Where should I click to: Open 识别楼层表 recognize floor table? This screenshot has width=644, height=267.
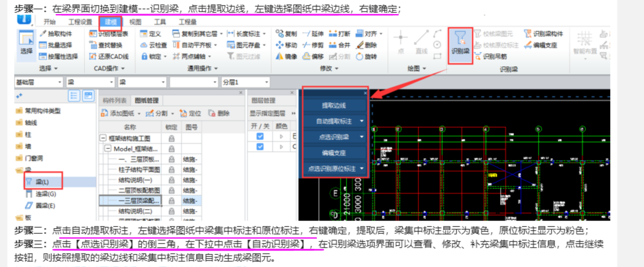point(109,34)
